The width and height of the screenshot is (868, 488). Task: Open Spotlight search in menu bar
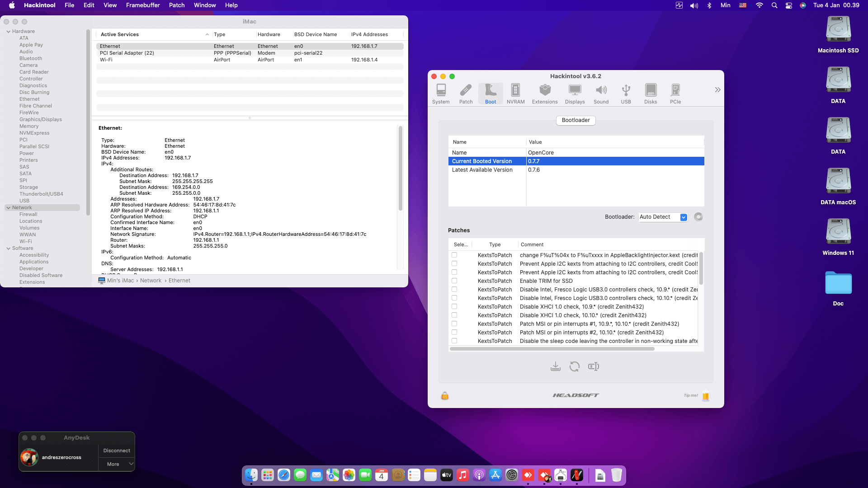pyautogui.click(x=774, y=5)
